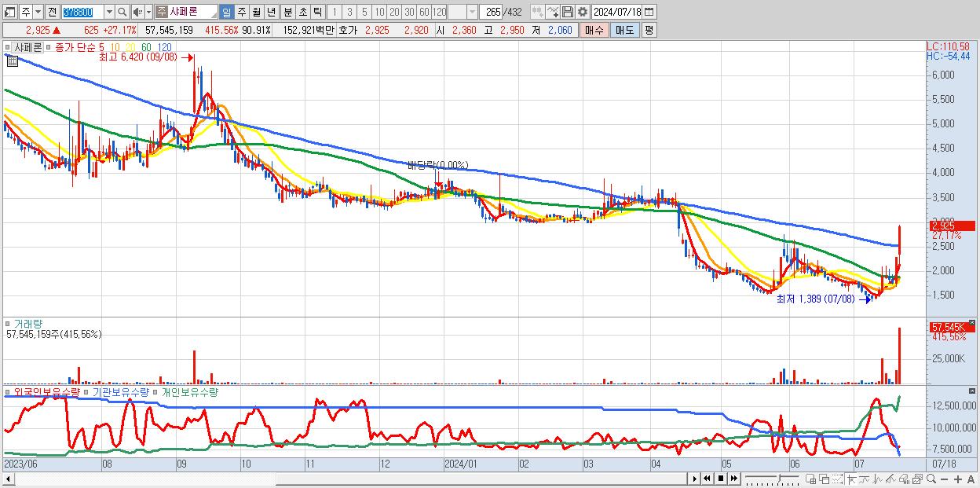Click the minus zoom-out icon
This screenshot has height=488, width=980.
[944, 479]
